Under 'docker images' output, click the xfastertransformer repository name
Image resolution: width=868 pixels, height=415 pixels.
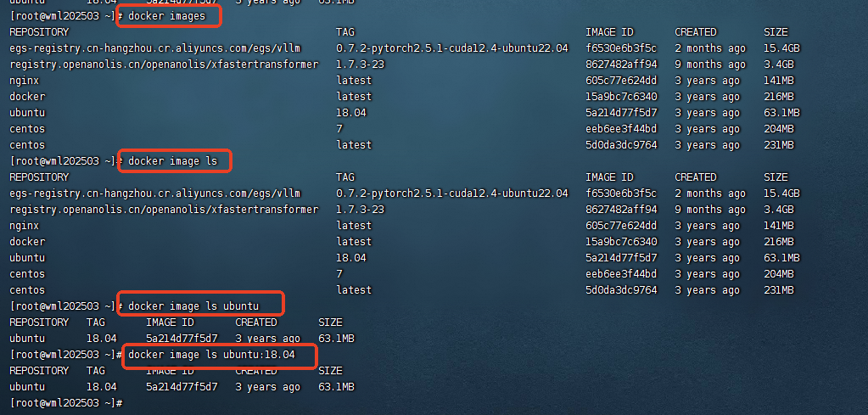(x=164, y=64)
